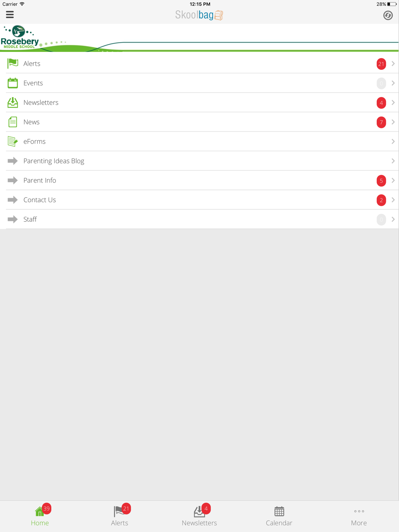Open the More tab
399x532 pixels.
(x=359, y=516)
